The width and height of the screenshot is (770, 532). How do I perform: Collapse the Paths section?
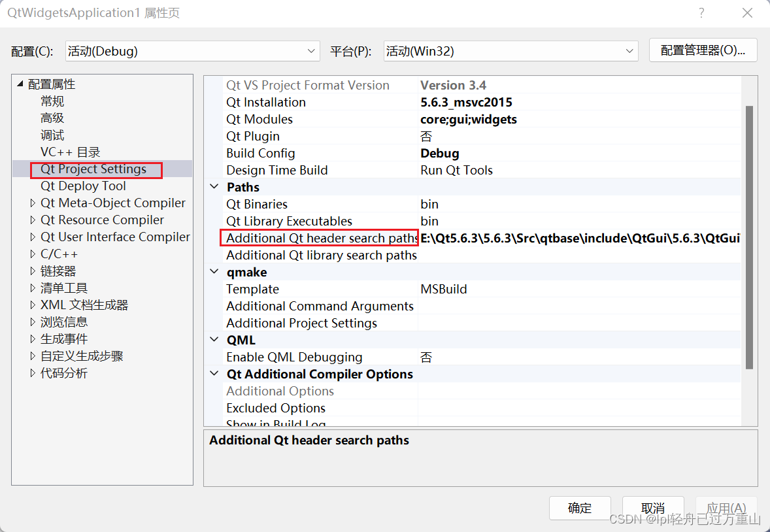(x=214, y=187)
